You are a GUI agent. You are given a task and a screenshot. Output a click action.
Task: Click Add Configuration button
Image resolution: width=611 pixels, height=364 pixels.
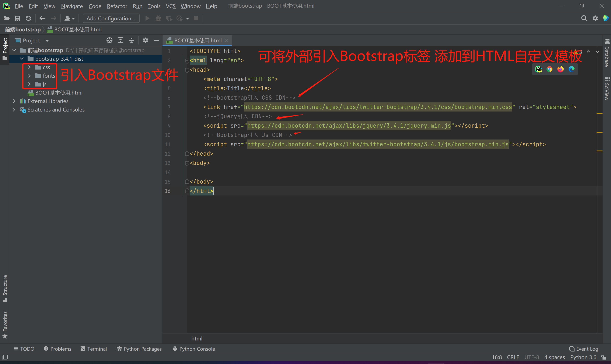pos(111,18)
